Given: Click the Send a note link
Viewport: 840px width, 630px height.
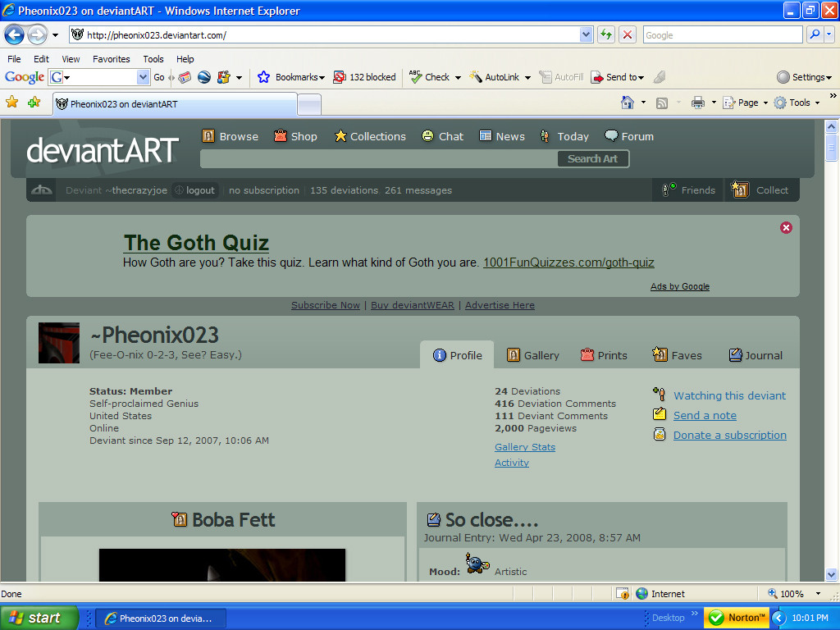Looking at the screenshot, I should click(705, 415).
